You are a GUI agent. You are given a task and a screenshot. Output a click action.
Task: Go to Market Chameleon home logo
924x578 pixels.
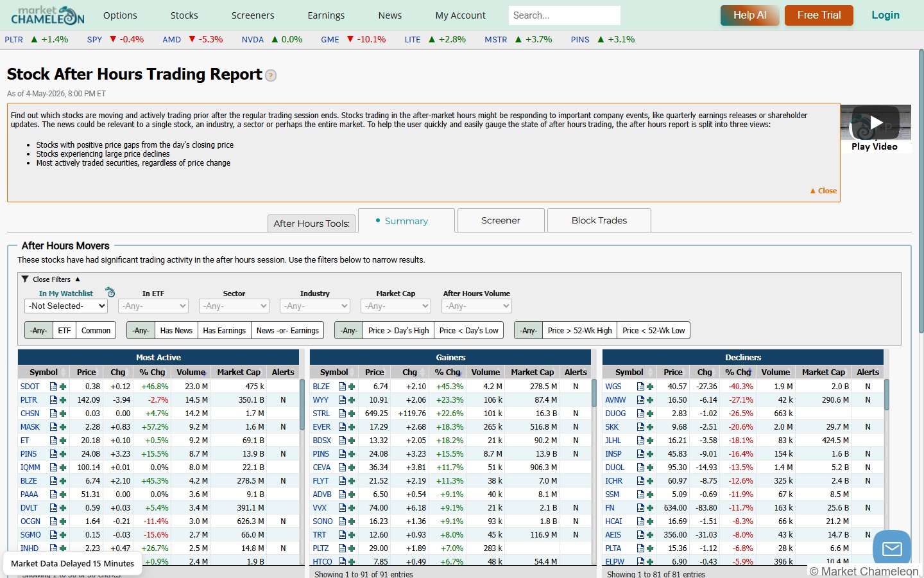click(x=47, y=15)
